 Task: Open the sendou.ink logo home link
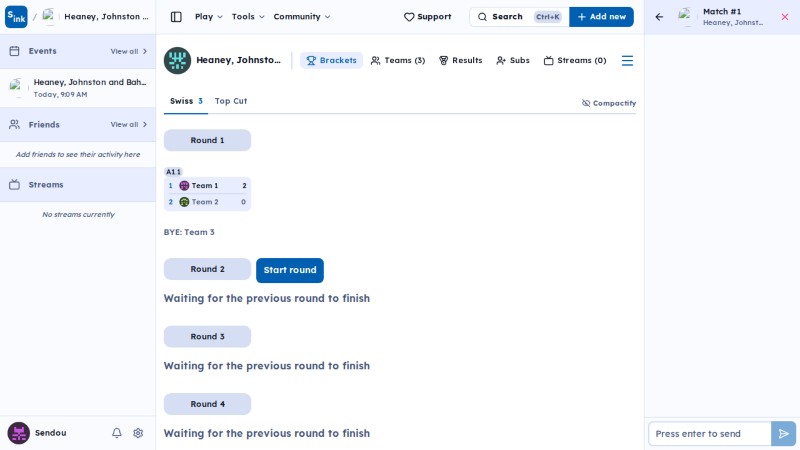(16, 17)
